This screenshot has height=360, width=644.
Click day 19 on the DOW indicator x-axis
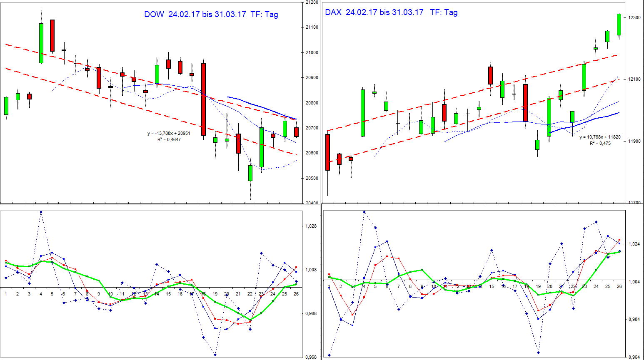tap(215, 294)
